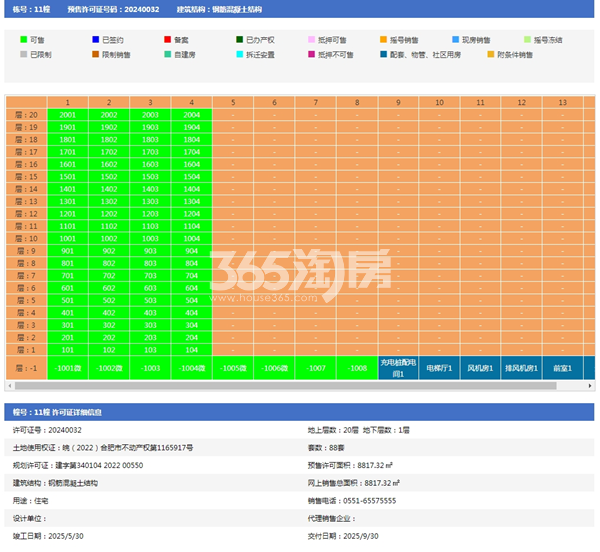This screenshot has height=552, width=600.
Task: Select unit 1301
Action: tap(68, 201)
